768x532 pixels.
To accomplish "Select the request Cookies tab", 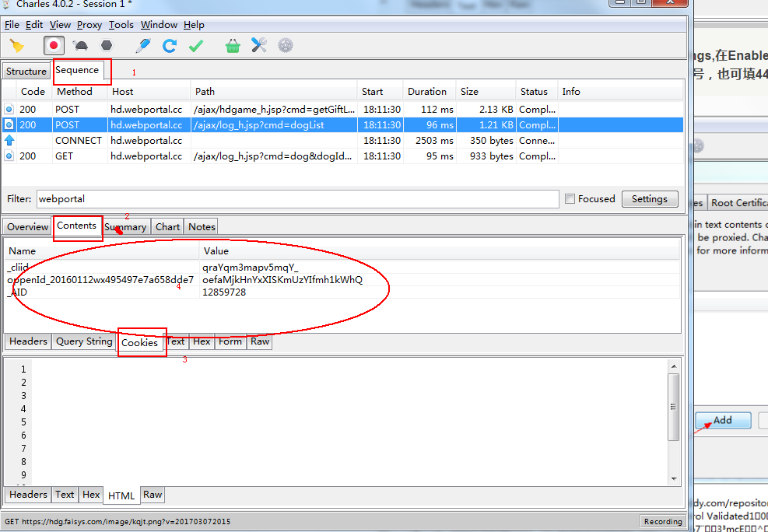I will 139,342.
